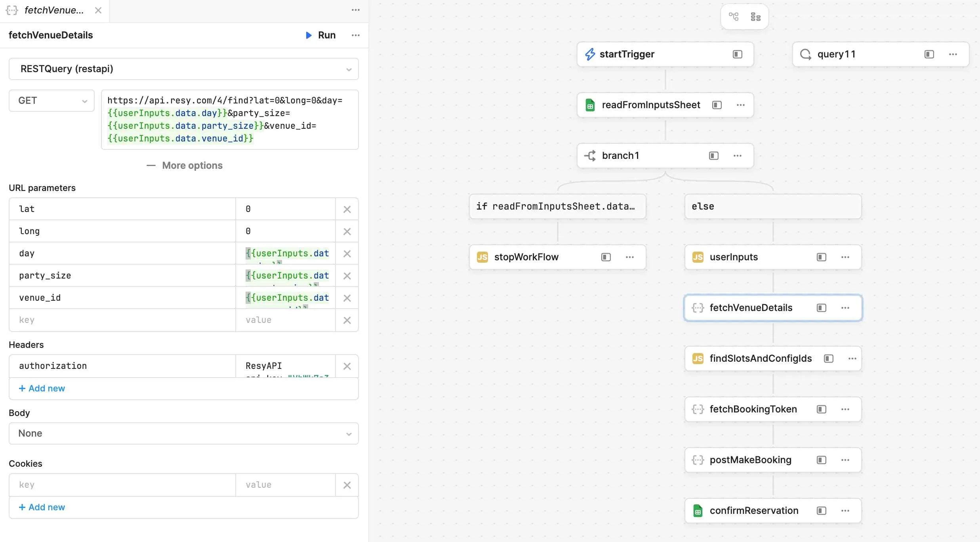Close the fetchVenue tab
The height and width of the screenshot is (542, 980).
tap(98, 10)
